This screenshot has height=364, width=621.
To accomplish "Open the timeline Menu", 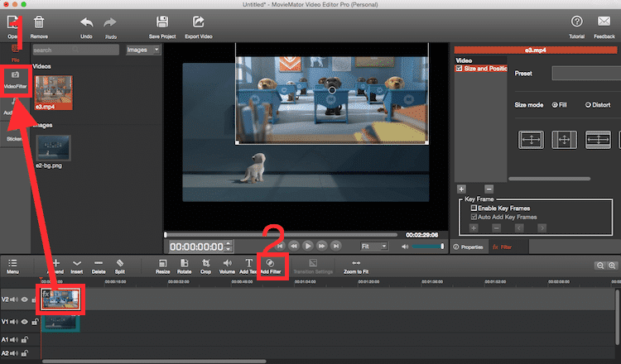I will (12, 266).
